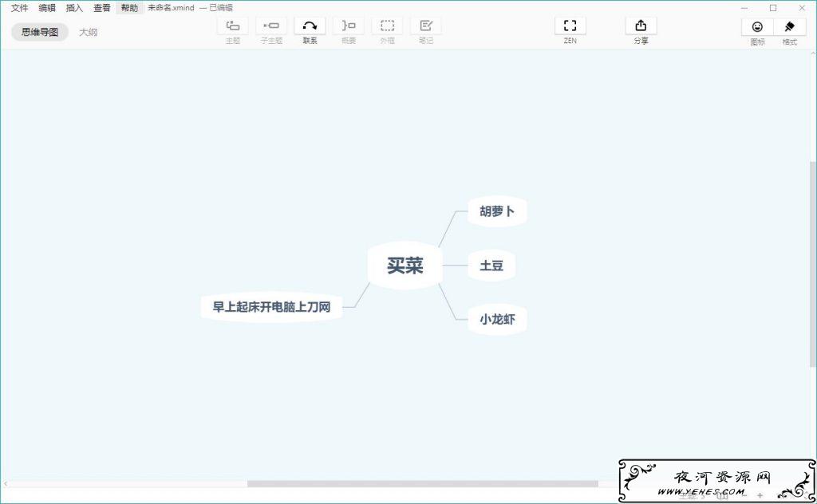This screenshot has height=504, width=817.
Task: Click the Boundary (外框) toolbar icon
Action: pos(387,26)
